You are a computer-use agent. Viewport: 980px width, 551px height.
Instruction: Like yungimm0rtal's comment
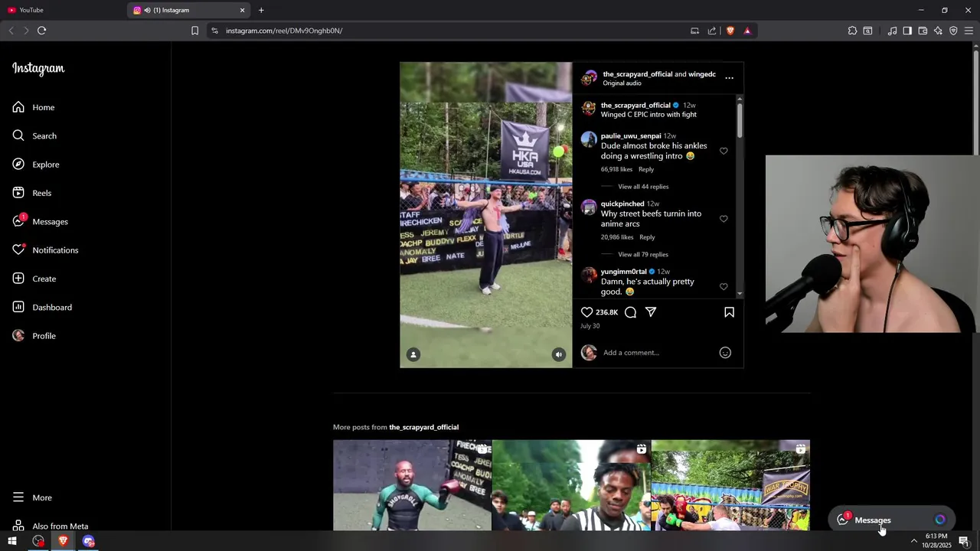pyautogui.click(x=724, y=287)
